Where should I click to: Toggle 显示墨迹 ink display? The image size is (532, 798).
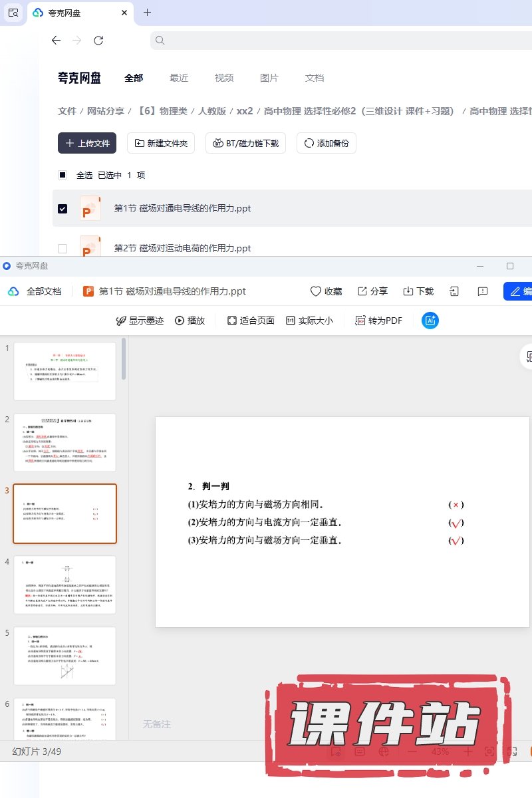(x=140, y=321)
